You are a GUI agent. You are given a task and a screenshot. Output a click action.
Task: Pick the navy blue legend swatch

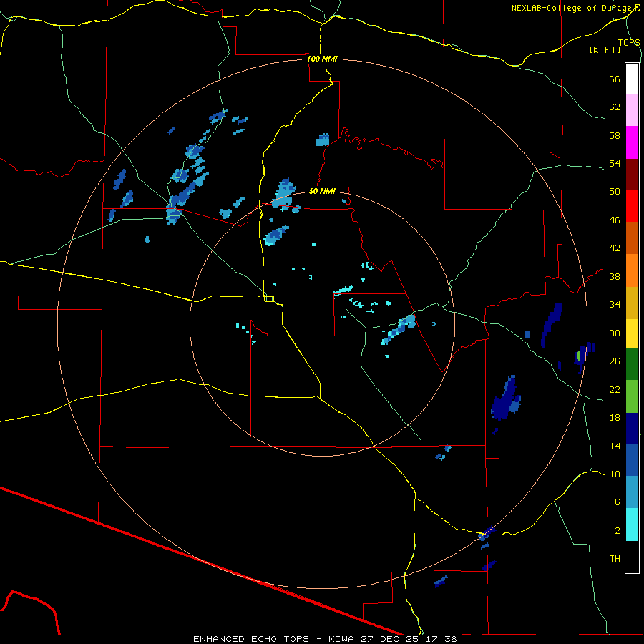(632, 429)
